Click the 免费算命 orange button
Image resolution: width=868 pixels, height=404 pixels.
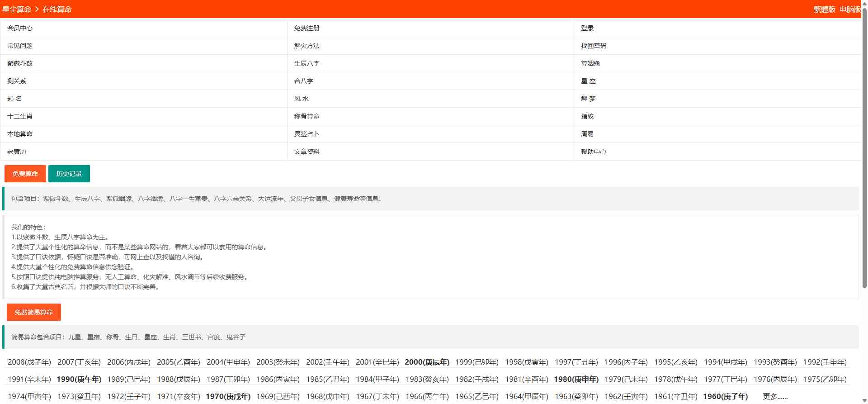(x=25, y=174)
